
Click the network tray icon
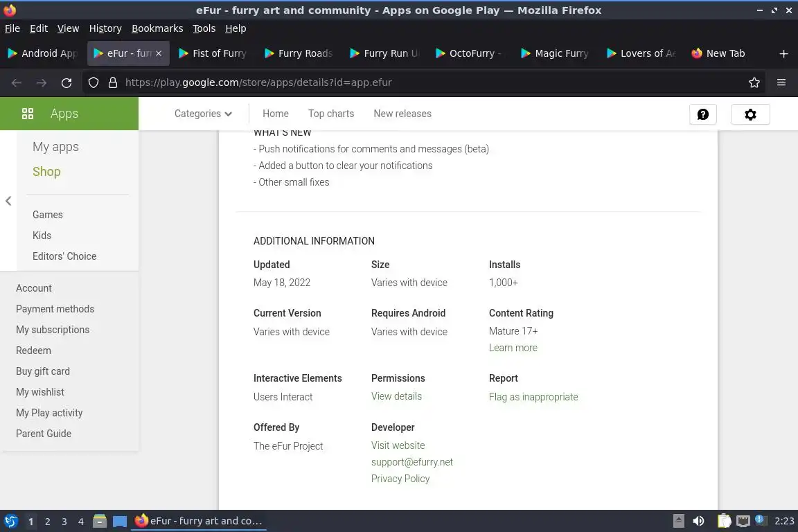point(743,521)
